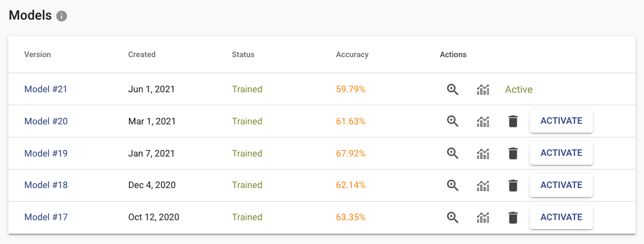View the chart icon for Model #20
Viewport: 644px width, 244px height.
tap(483, 121)
